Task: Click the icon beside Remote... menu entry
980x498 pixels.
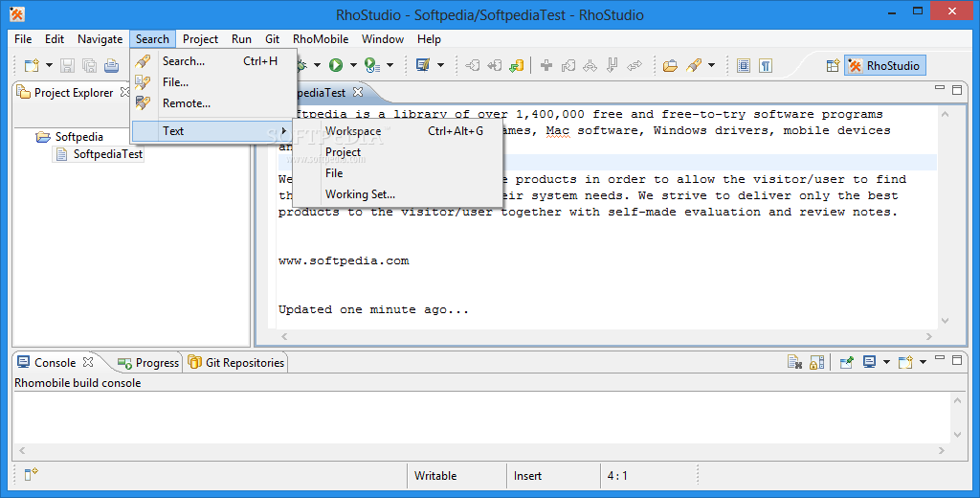Action: (143, 102)
